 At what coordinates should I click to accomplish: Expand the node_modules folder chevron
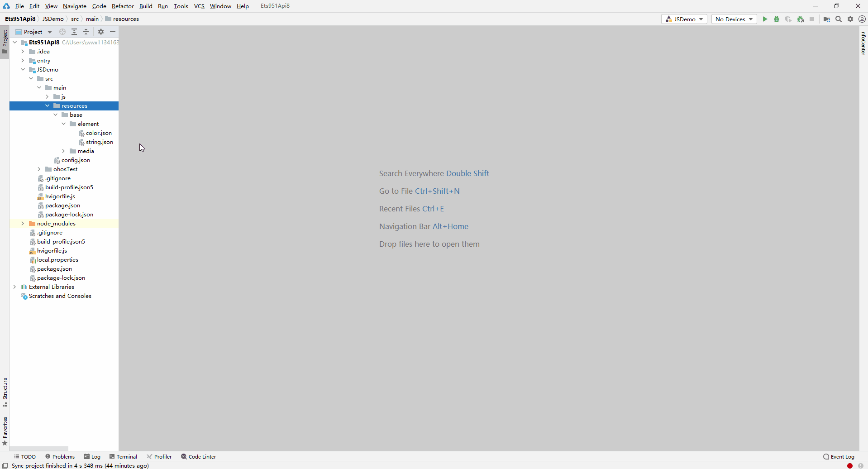(23, 223)
